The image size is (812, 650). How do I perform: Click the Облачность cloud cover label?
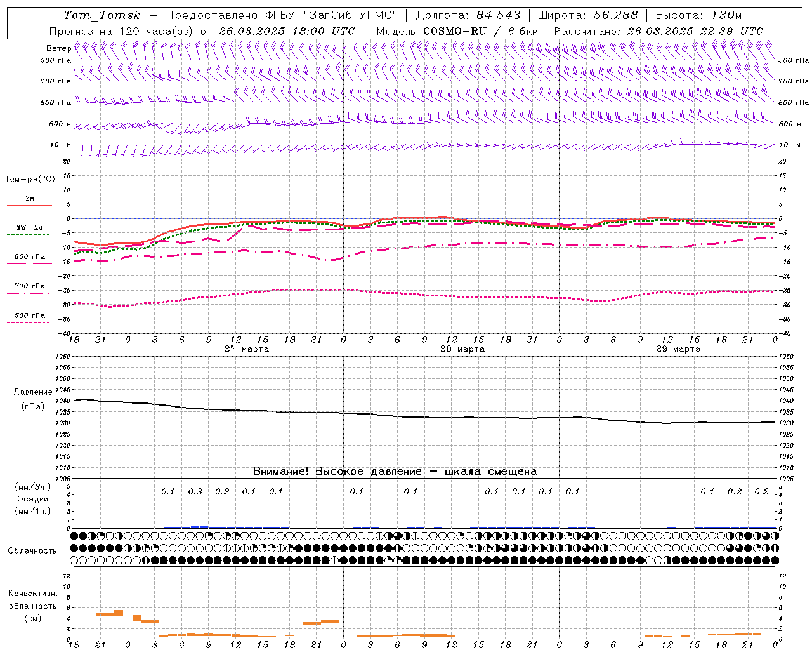pos(32,551)
